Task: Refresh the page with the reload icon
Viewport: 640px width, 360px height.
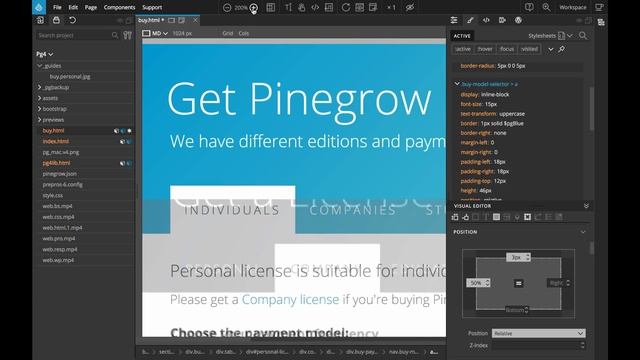Action: click(x=346, y=7)
